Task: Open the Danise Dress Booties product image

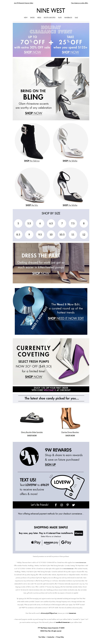Action: [x=70, y=418]
